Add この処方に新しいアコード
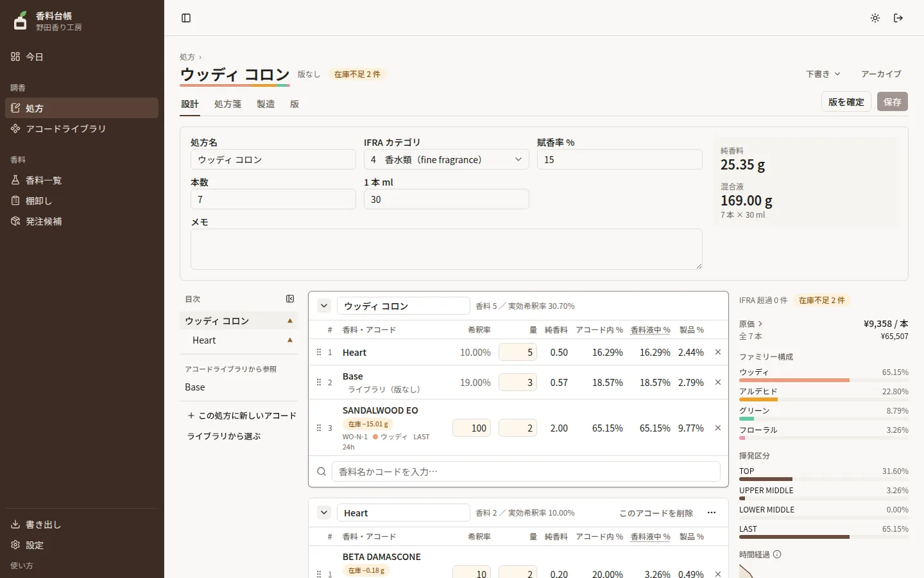Screen dimensions: 924x578 [x=241, y=416]
